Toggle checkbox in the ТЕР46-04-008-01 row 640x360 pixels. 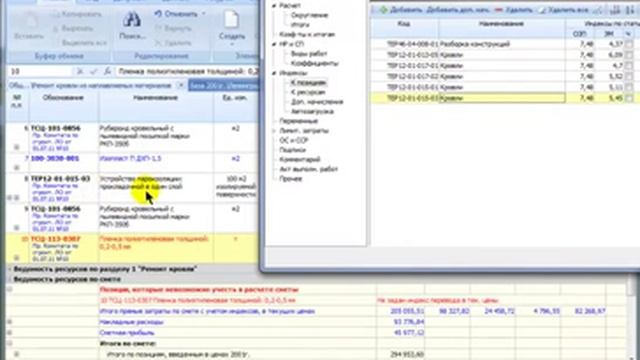pyautogui.click(x=629, y=44)
